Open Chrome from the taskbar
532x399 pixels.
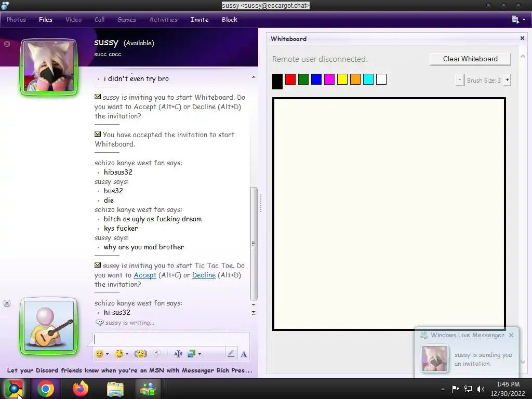tap(46, 389)
